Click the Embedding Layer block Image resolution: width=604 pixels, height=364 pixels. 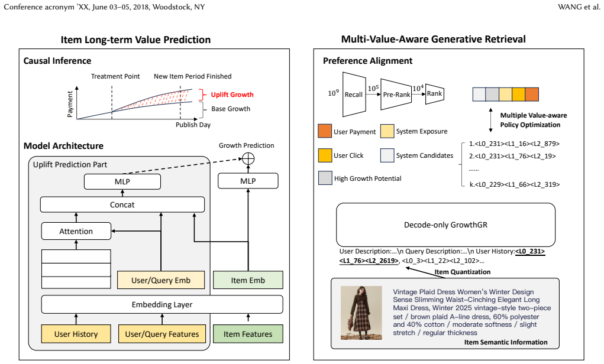tap(162, 304)
